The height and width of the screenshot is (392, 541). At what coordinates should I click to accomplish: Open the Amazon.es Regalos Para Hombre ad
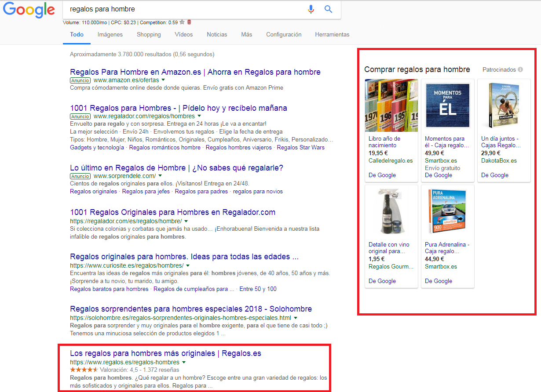click(195, 72)
